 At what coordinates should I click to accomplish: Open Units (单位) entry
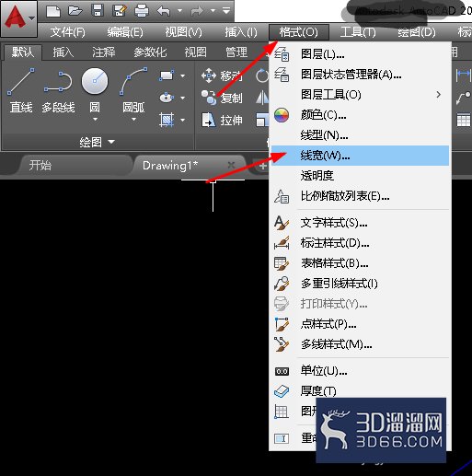point(360,371)
